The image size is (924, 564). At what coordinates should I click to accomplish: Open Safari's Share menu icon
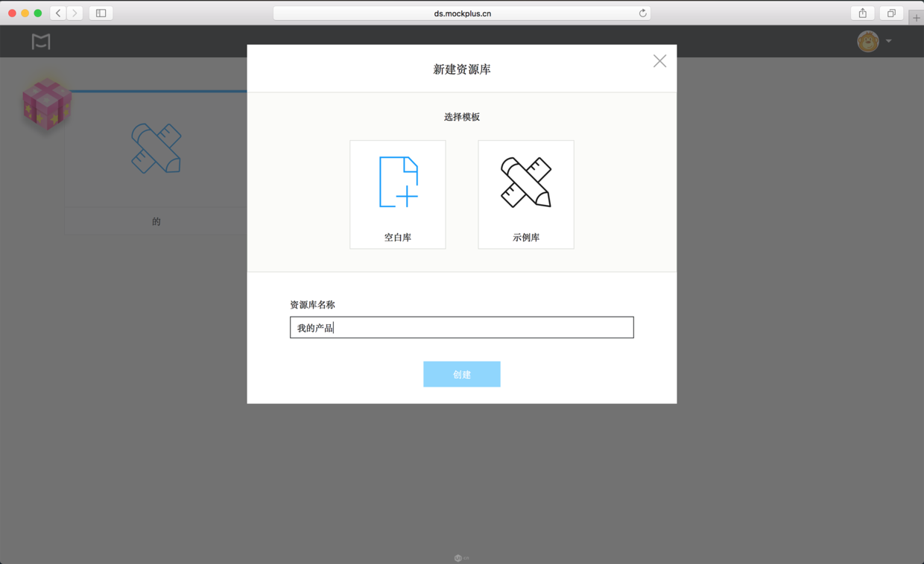click(862, 13)
